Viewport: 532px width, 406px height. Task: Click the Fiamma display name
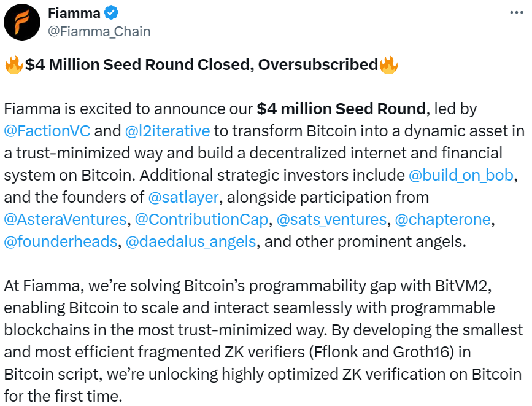74,12
